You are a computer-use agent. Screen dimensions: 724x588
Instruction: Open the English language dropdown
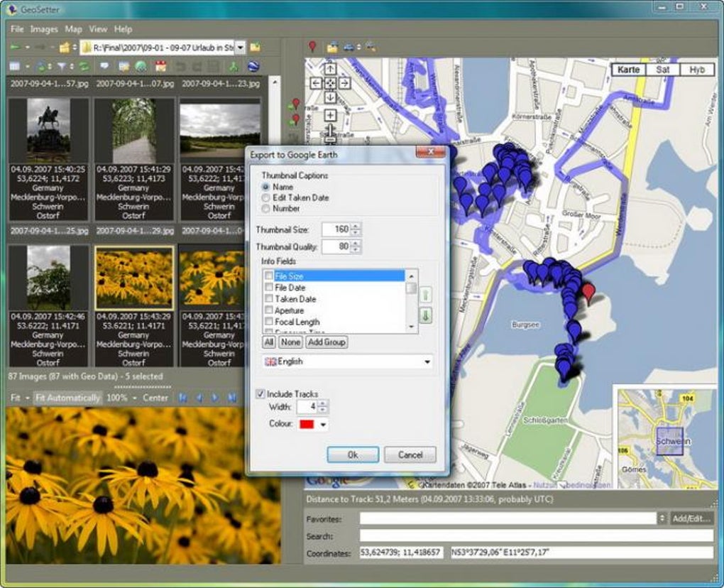click(427, 362)
